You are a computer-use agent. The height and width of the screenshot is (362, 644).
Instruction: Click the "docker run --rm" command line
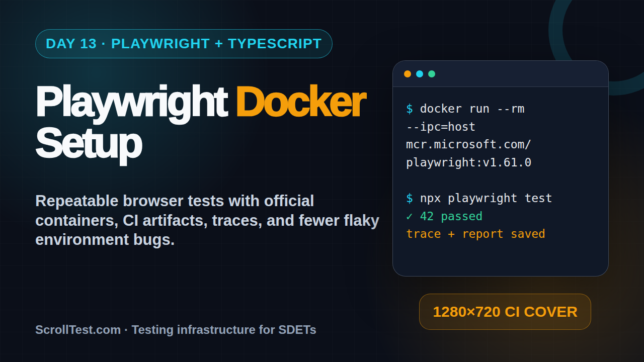(465, 109)
